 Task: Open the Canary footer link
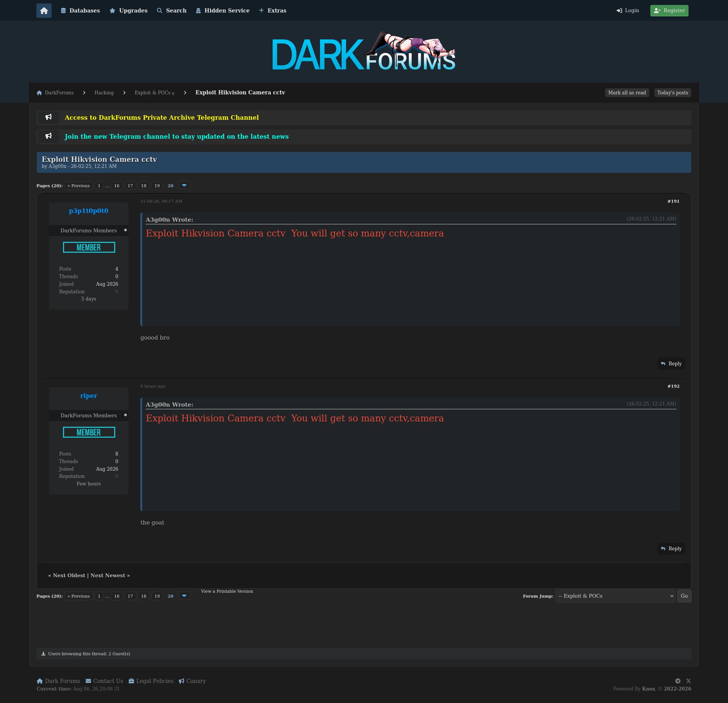tap(192, 681)
